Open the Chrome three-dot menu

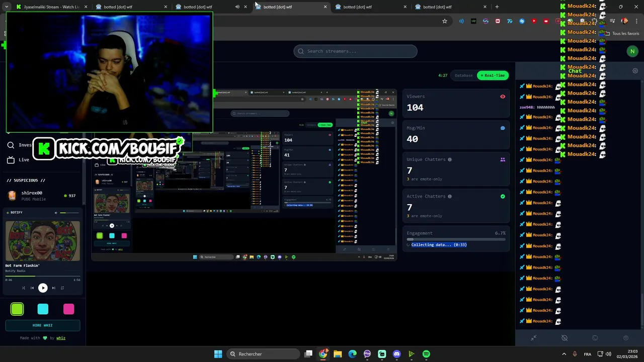tap(636, 21)
